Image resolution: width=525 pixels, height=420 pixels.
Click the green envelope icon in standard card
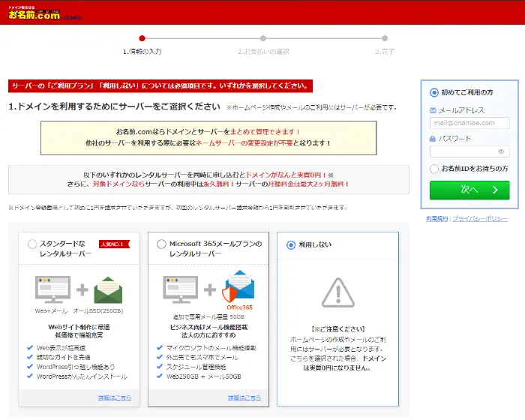[108, 289]
